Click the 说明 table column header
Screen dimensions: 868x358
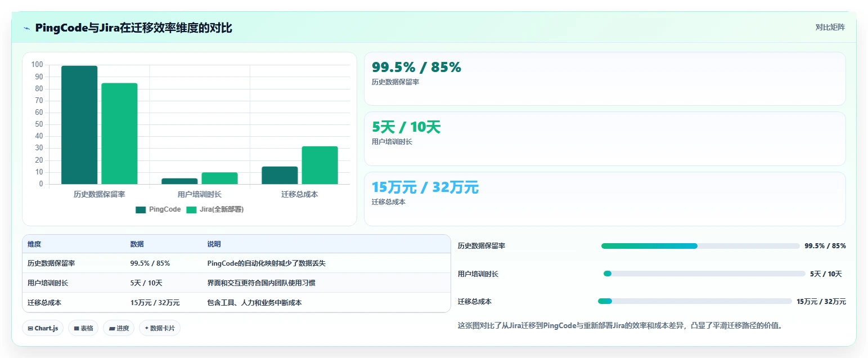click(214, 244)
